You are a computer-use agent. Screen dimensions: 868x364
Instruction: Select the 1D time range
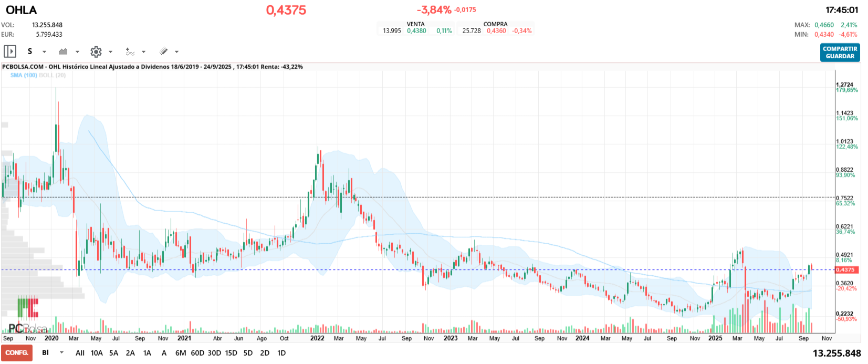click(281, 353)
